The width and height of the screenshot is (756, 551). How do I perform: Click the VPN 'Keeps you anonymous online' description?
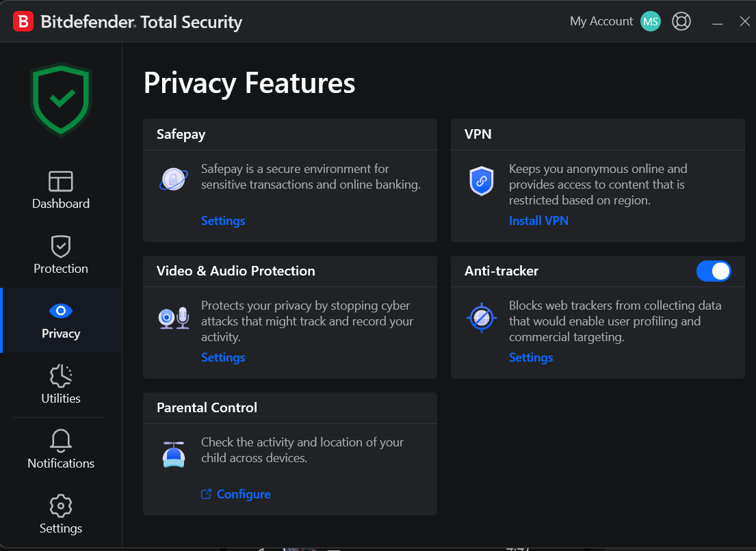point(598,185)
